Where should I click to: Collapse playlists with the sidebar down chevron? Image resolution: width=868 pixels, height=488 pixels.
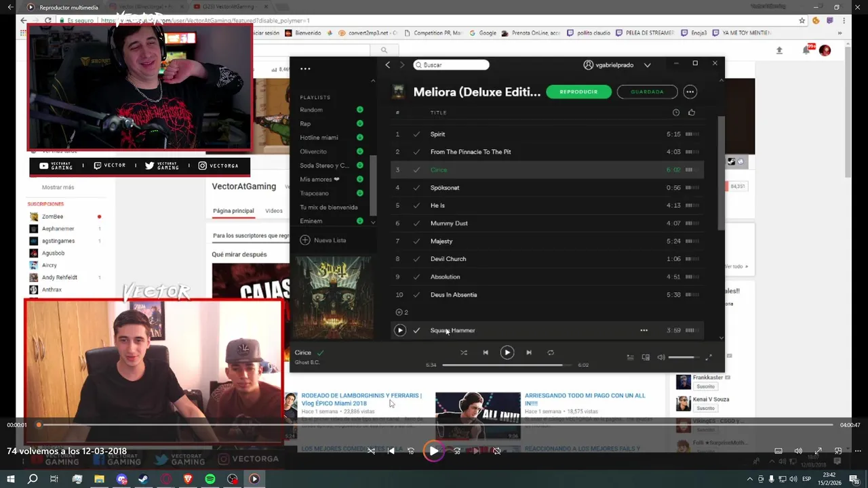click(372, 222)
